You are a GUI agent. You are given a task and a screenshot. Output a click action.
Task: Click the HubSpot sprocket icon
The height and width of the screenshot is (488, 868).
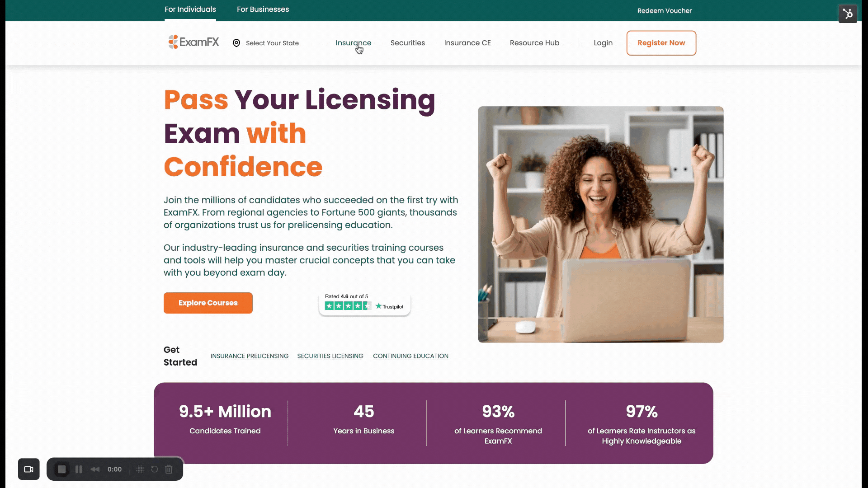[848, 14]
